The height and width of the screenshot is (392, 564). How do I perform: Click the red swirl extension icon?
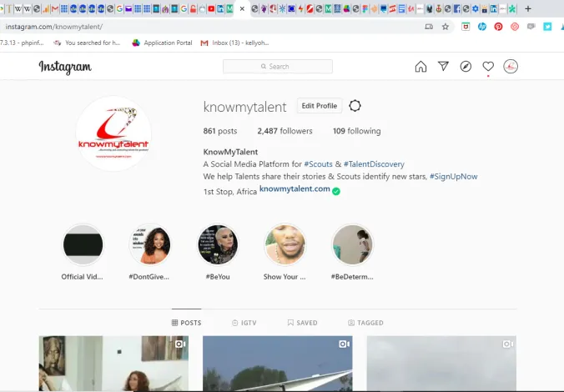515,27
